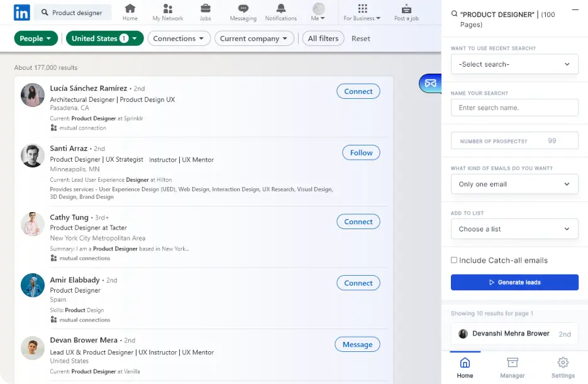Image resolution: width=588 pixels, height=384 pixels.
Task: Click the LinkedIn logo icon
Action: 21,12
